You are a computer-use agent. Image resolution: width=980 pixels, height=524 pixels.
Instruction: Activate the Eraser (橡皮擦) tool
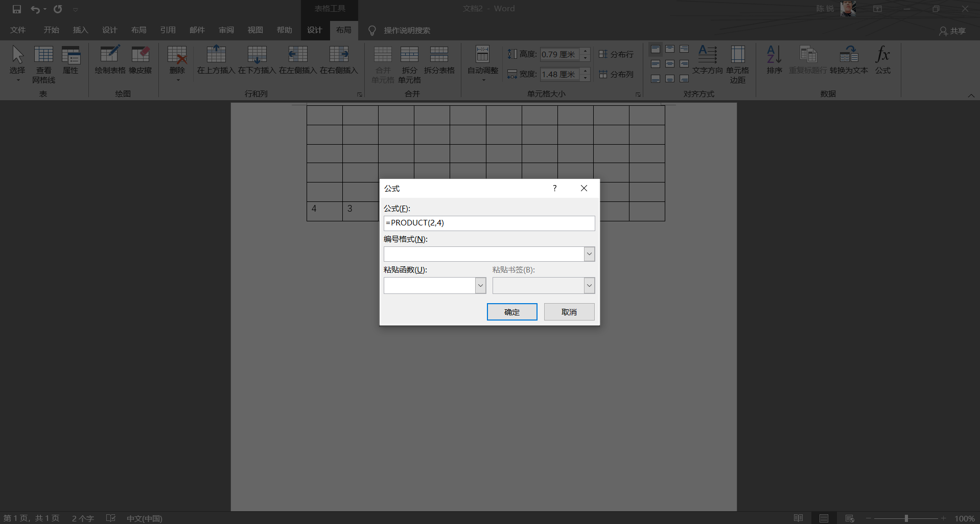(141, 60)
